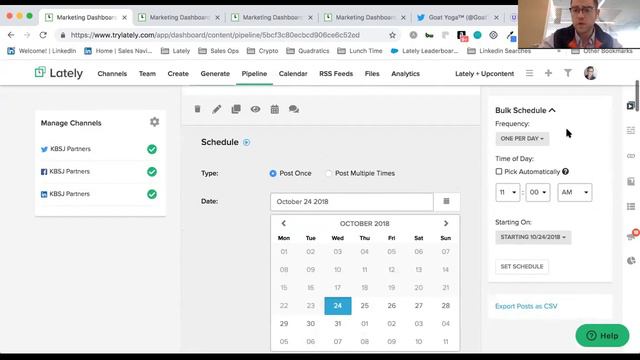Open the Files menu item
This screenshot has width=640, height=360.
tap(372, 73)
